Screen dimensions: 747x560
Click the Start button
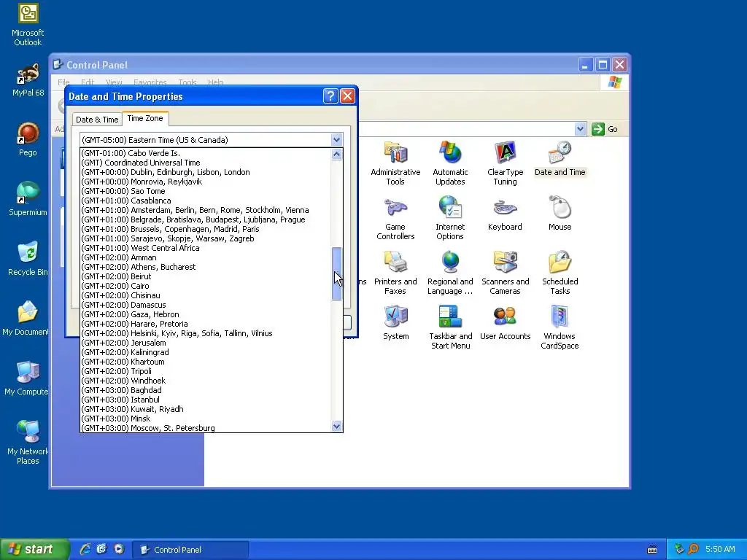pos(34,549)
